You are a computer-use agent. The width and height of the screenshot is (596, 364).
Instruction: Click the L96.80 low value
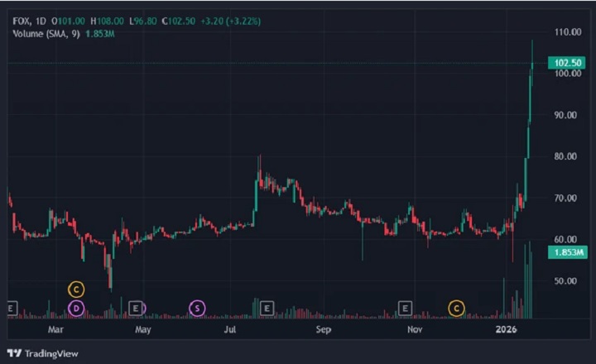pos(143,21)
